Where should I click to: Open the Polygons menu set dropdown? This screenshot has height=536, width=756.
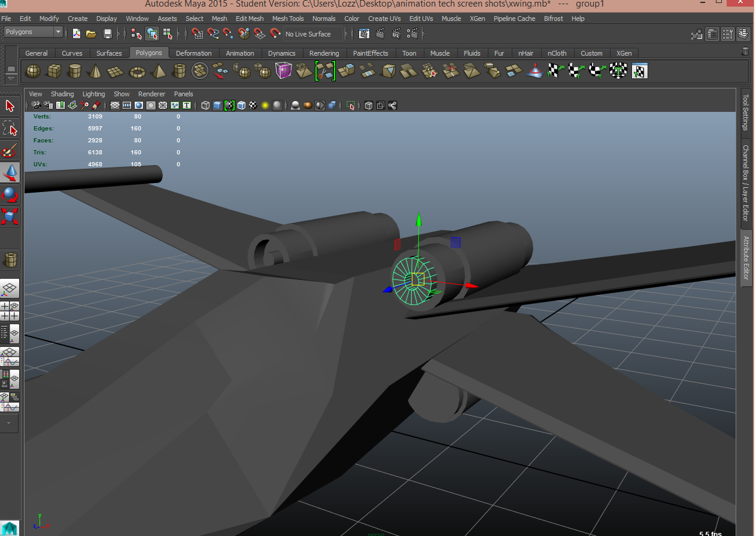click(x=33, y=32)
